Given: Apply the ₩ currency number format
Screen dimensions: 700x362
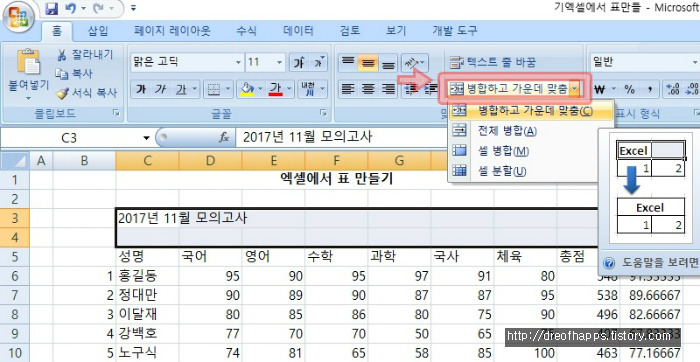Looking at the screenshot, I should click(x=600, y=89).
